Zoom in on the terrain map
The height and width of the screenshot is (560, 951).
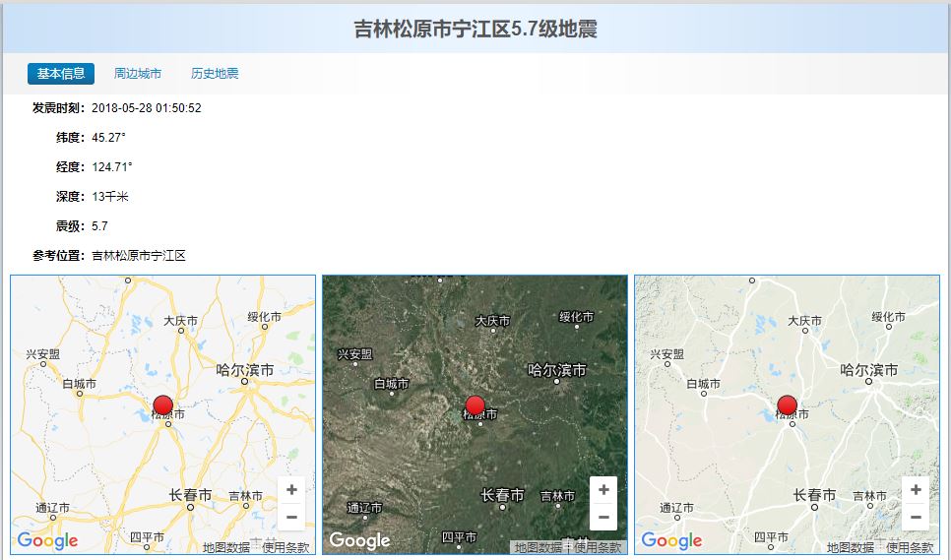(916, 490)
